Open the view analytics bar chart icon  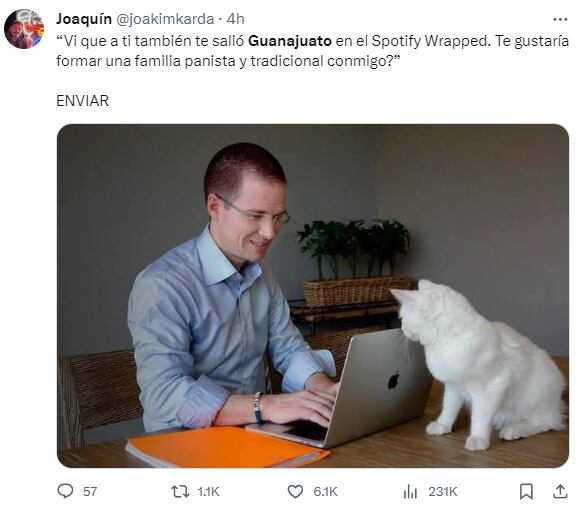[410, 491]
